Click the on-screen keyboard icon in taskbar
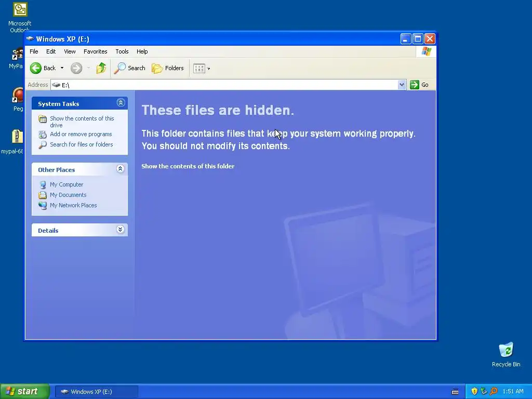The height and width of the screenshot is (399, 532). point(455,392)
